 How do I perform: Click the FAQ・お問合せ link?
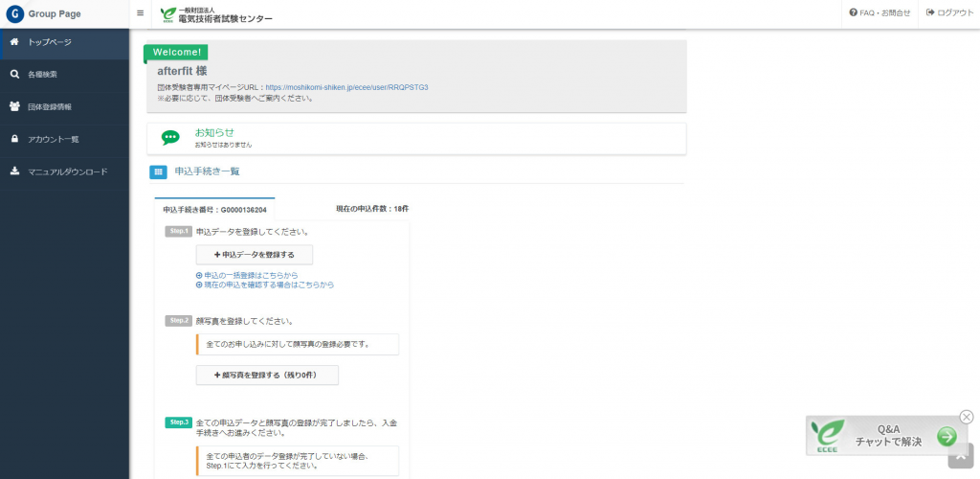(880, 13)
